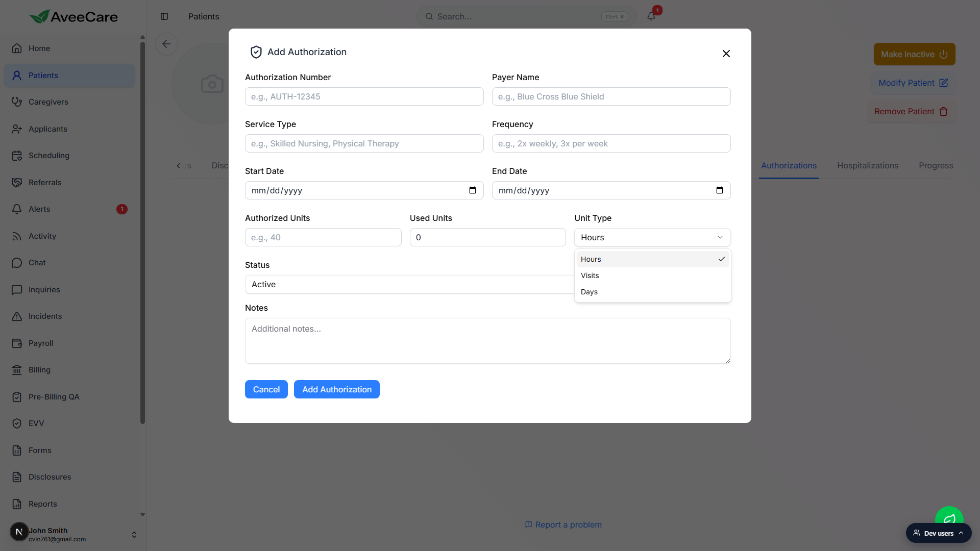Focus the Frequency field

pos(611,143)
